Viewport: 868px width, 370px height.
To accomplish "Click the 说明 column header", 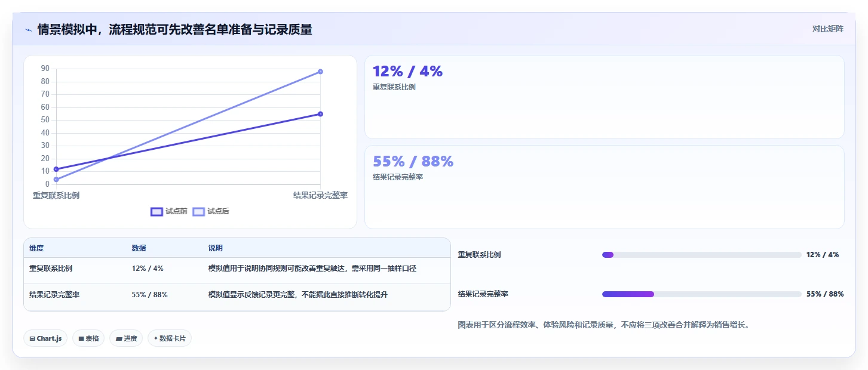I will tap(215, 248).
